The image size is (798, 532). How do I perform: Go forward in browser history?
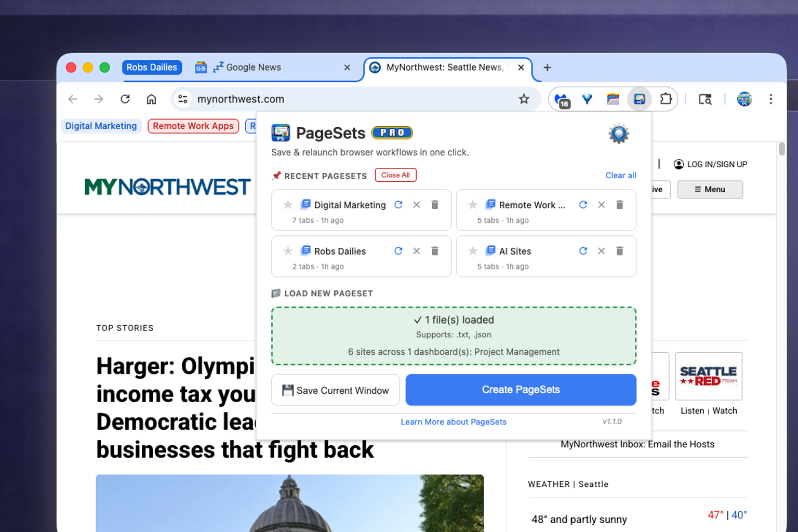(x=99, y=99)
